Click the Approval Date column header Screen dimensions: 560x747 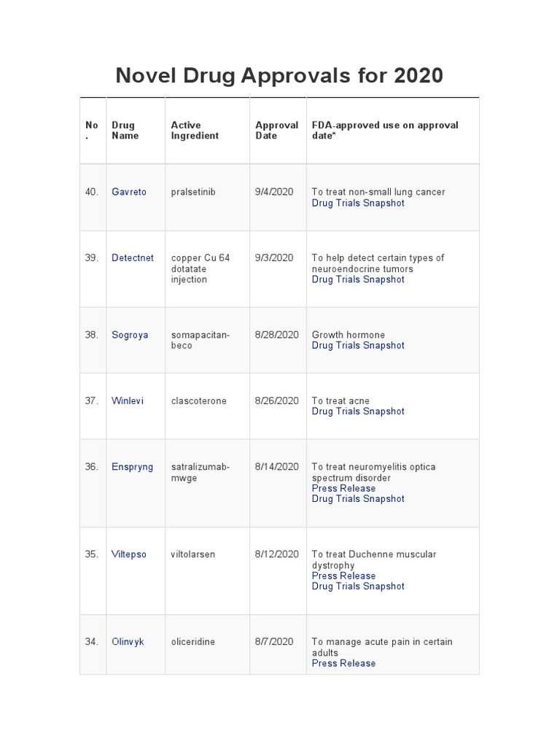click(x=276, y=131)
